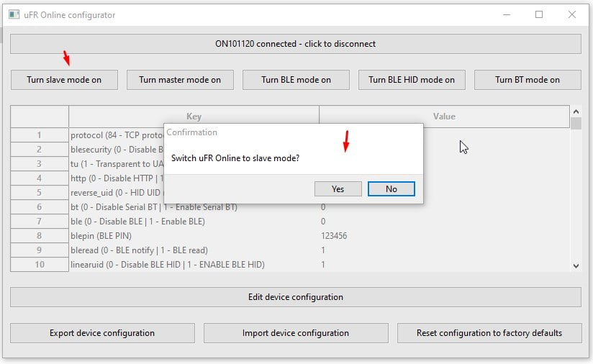Image resolution: width=593 pixels, height=364 pixels.
Task: Close the uFR Online configurator window
Action: [x=572, y=14]
